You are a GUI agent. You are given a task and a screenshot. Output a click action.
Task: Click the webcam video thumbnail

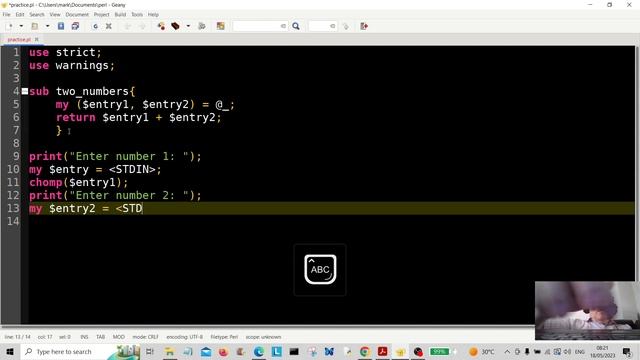coord(586,310)
